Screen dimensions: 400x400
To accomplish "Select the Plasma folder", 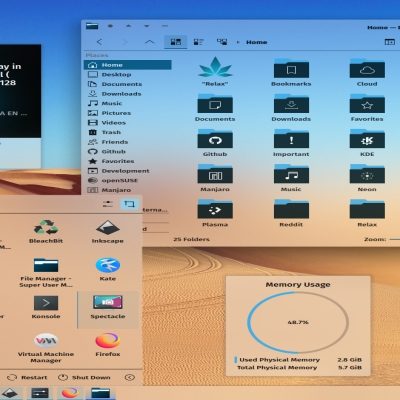I will tap(215, 209).
